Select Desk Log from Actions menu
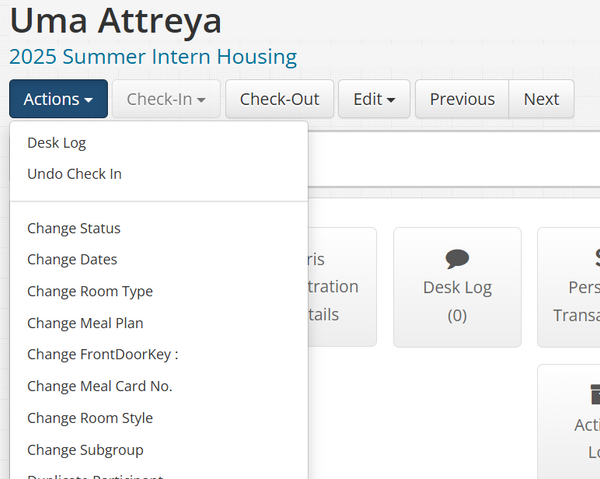This screenshot has width=600, height=479. coord(57,143)
